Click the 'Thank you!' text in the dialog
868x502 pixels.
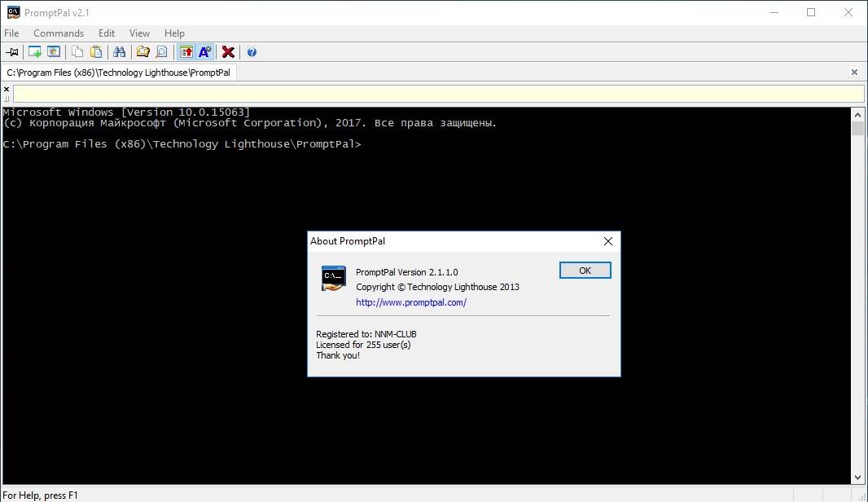click(338, 355)
